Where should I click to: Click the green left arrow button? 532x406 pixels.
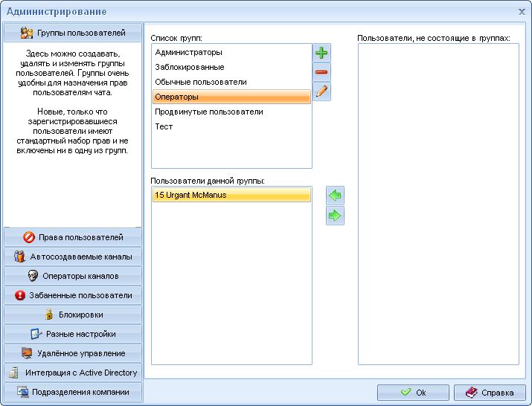336,196
